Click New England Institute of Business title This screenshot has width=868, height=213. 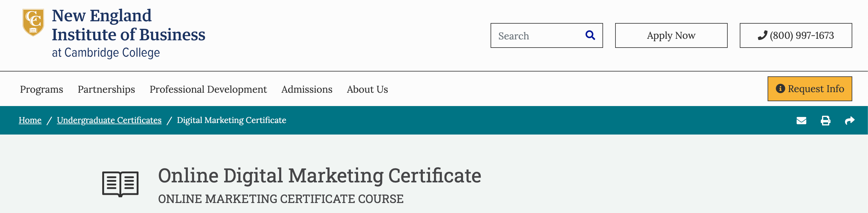coord(129,25)
